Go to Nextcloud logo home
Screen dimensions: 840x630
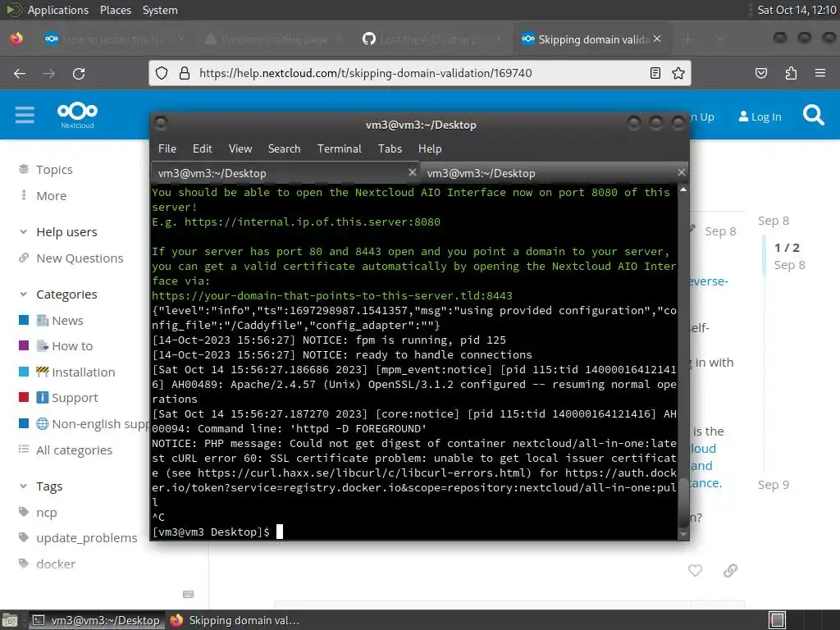pos(77,115)
